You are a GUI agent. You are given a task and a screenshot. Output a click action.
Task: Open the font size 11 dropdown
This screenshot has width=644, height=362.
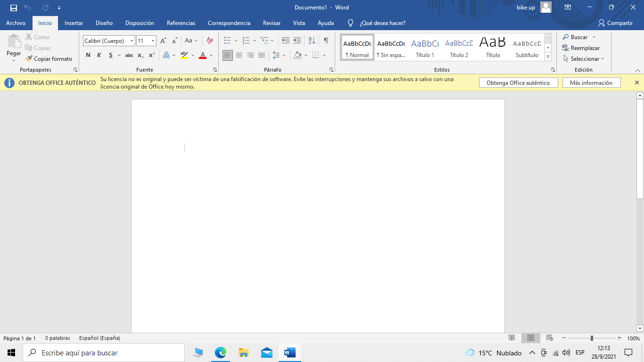click(153, 41)
